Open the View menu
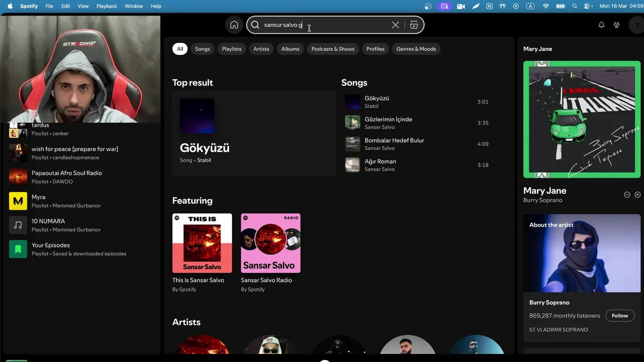Viewport: 644px width, 362px height. (83, 6)
